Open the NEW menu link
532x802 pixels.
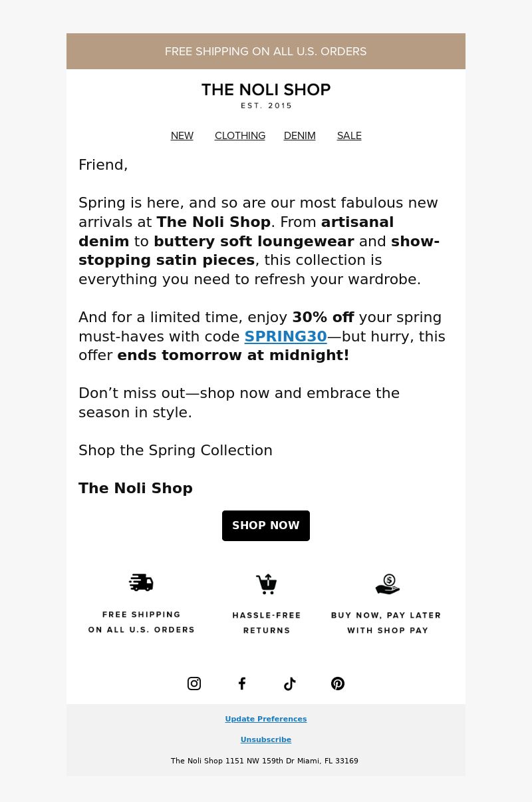click(182, 136)
